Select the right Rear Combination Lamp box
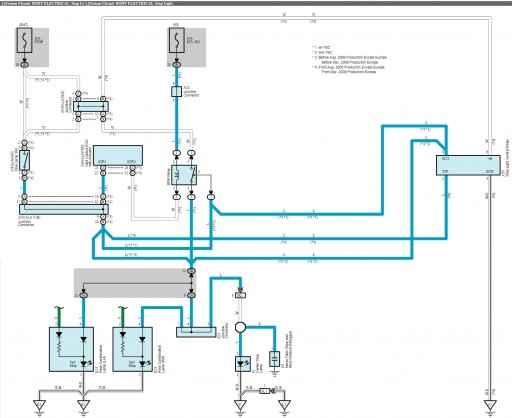This screenshot has height=418, width=512. (132, 349)
